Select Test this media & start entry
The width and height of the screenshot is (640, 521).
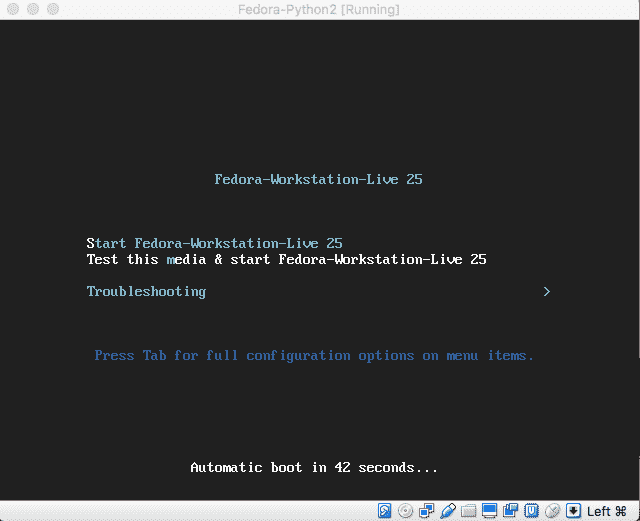(x=286, y=259)
